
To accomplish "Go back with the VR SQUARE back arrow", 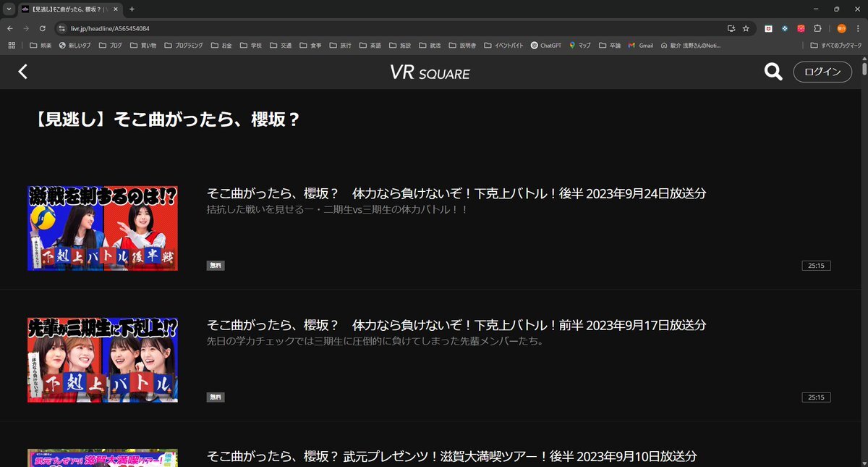I will pos(22,72).
